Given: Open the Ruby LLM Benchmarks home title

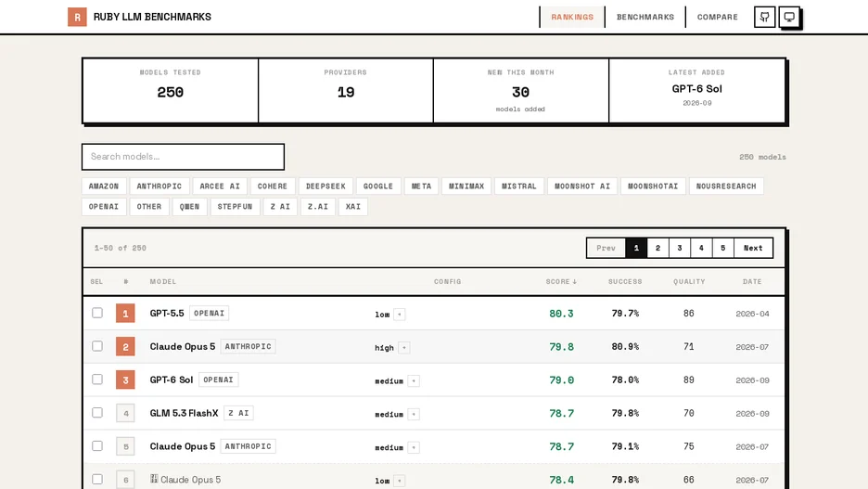Looking at the screenshot, I should tap(152, 17).
